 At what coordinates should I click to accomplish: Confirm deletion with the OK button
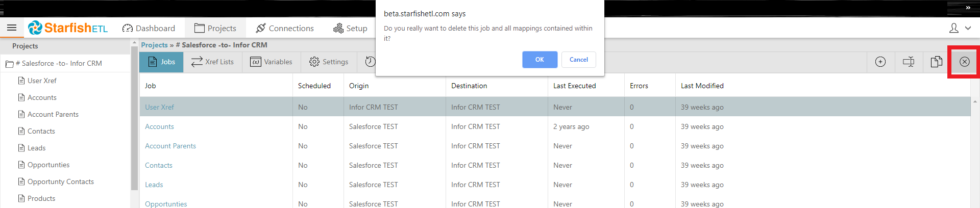coord(540,60)
